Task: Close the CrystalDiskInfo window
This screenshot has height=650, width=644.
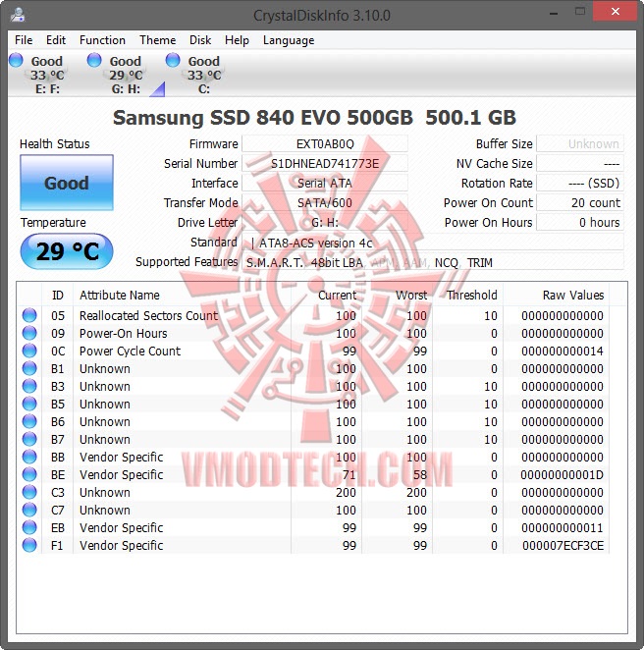Action: [615, 12]
